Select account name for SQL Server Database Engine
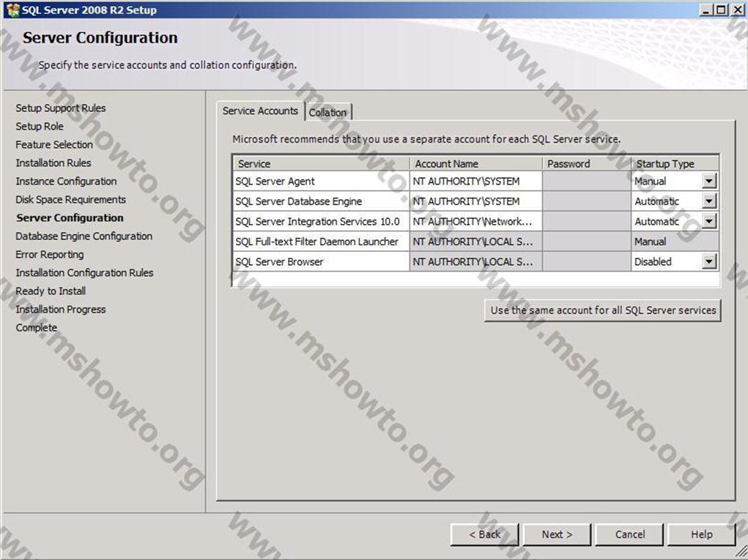The width and height of the screenshot is (748, 560). (x=475, y=201)
